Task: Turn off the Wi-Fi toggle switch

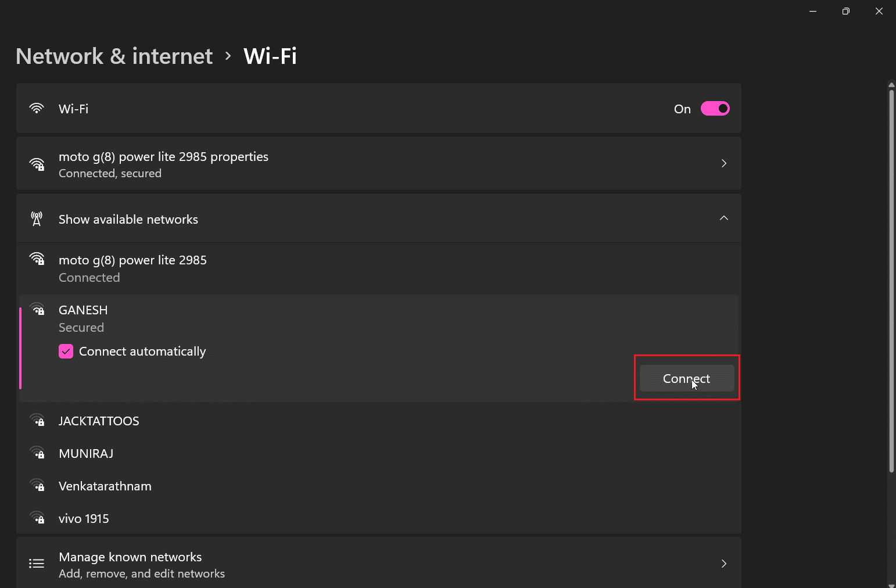Action: (715, 109)
